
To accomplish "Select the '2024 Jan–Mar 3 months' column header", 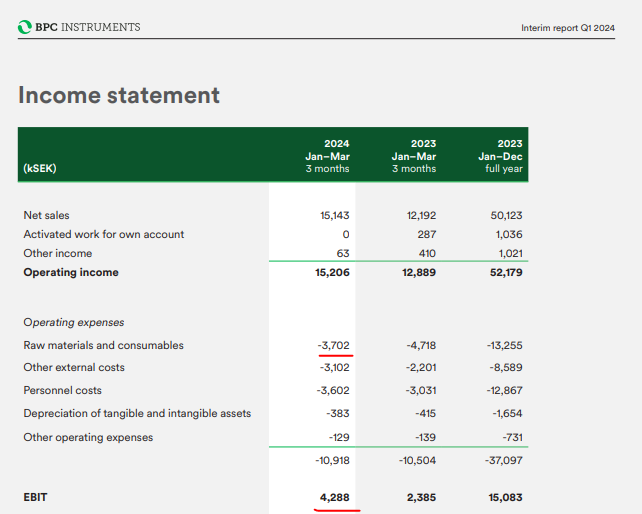I will [x=327, y=156].
